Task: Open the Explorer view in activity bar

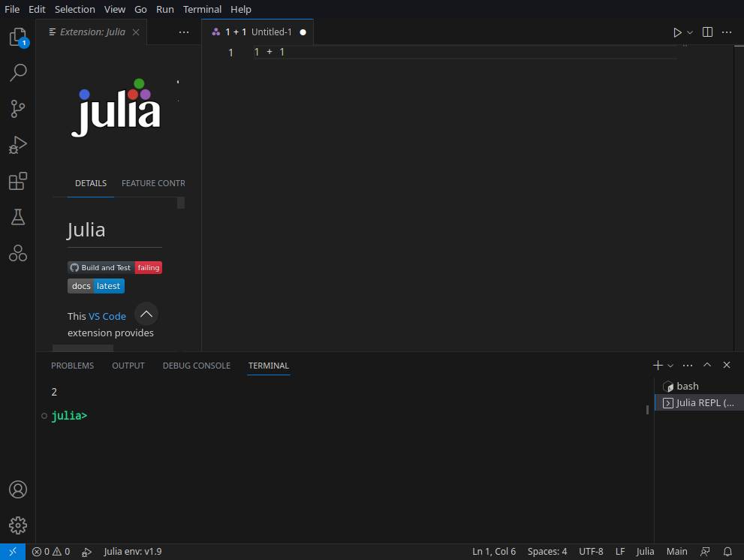Action: tap(18, 38)
